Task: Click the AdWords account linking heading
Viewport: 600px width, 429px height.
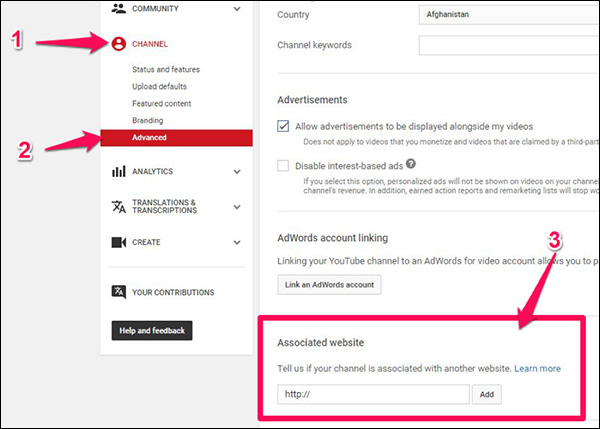Action: [x=333, y=238]
